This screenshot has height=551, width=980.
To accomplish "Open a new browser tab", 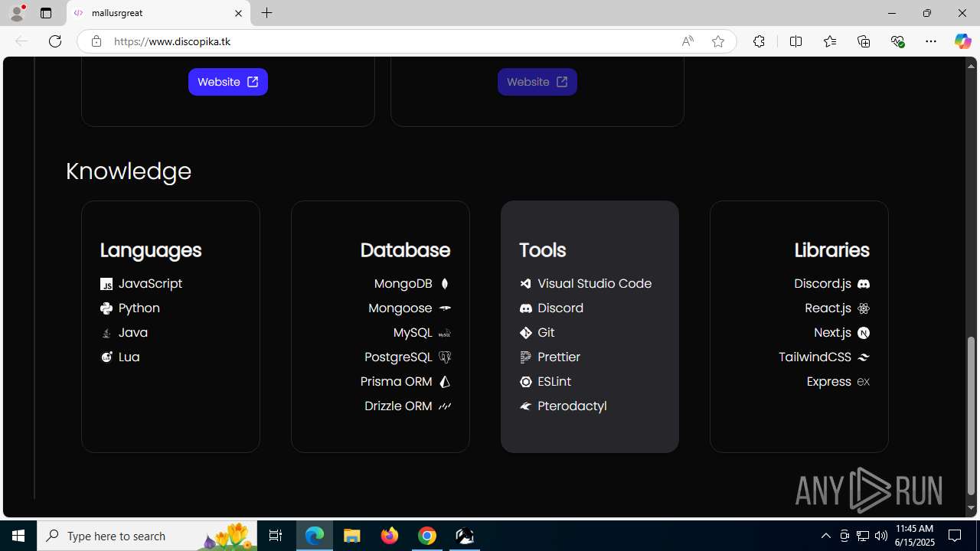I will tap(266, 13).
